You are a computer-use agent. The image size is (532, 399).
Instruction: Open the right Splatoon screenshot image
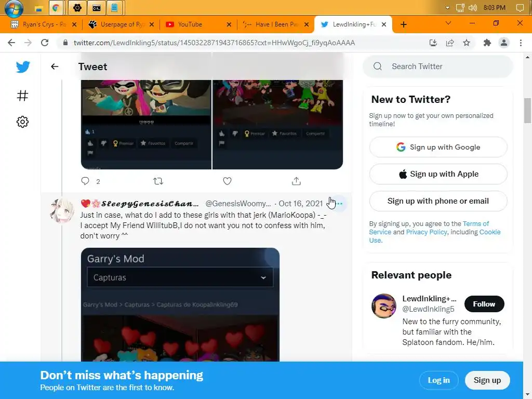coord(277,125)
